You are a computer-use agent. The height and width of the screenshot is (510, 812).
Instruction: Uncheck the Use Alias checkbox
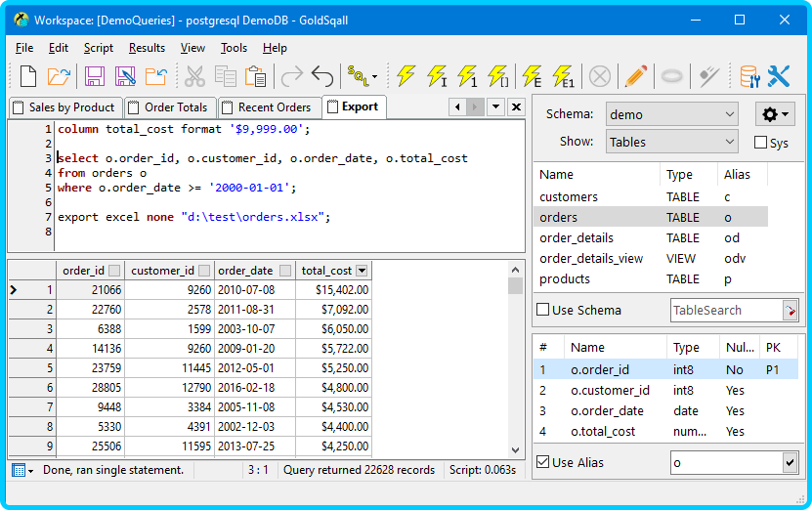point(542,462)
